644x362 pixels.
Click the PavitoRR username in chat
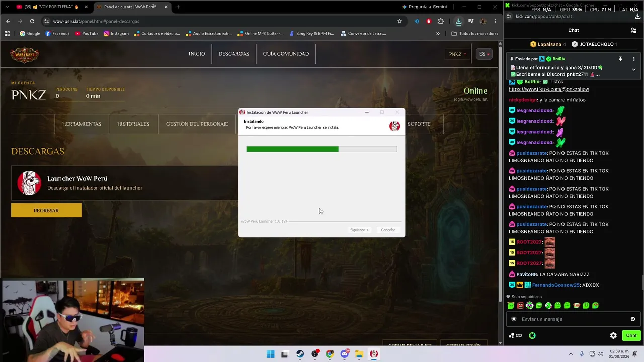point(527,274)
